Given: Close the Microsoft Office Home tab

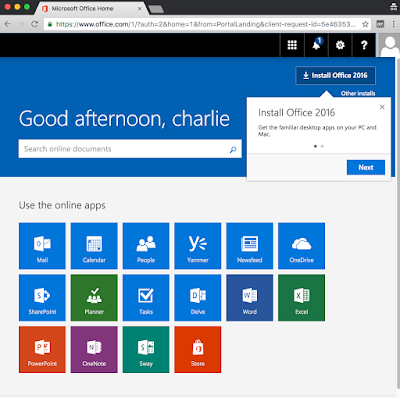Looking at the screenshot, I should tap(140, 9).
